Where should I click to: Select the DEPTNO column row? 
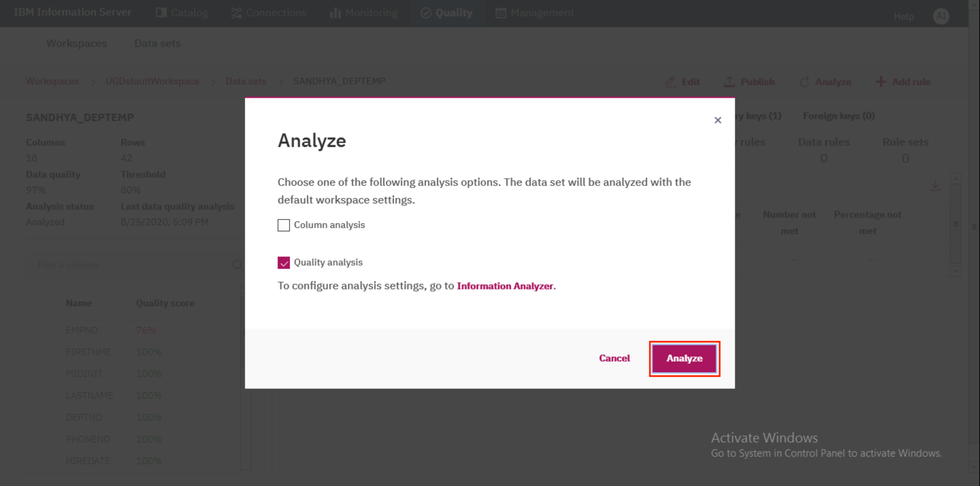coord(133,417)
